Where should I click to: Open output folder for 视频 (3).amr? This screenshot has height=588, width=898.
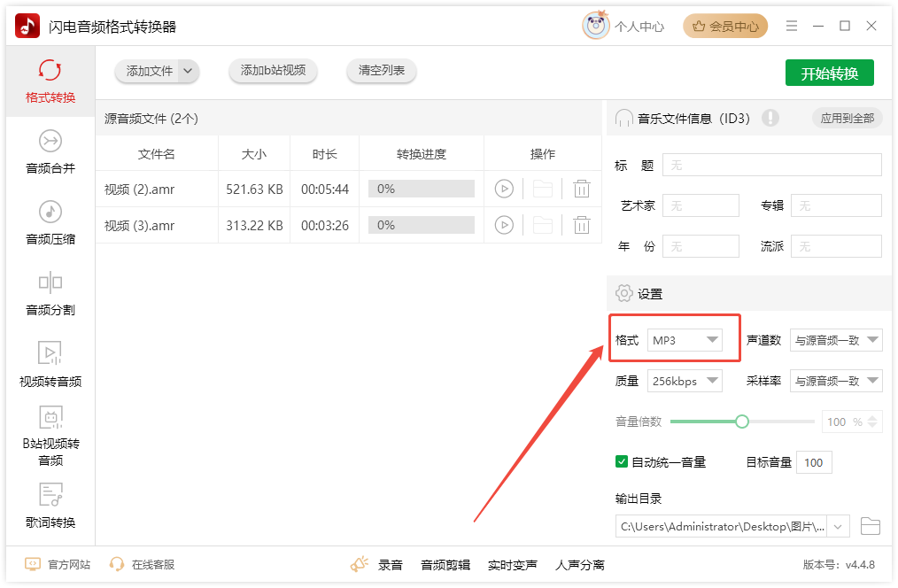point(542,225)
